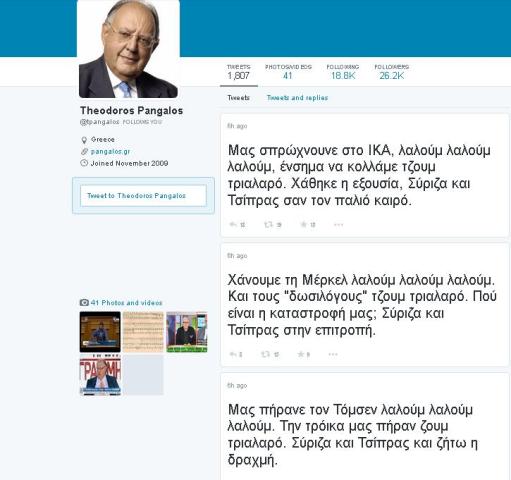Visit the pangalos.gr website link
Screen dimensions: 511x480
point(110,152)
